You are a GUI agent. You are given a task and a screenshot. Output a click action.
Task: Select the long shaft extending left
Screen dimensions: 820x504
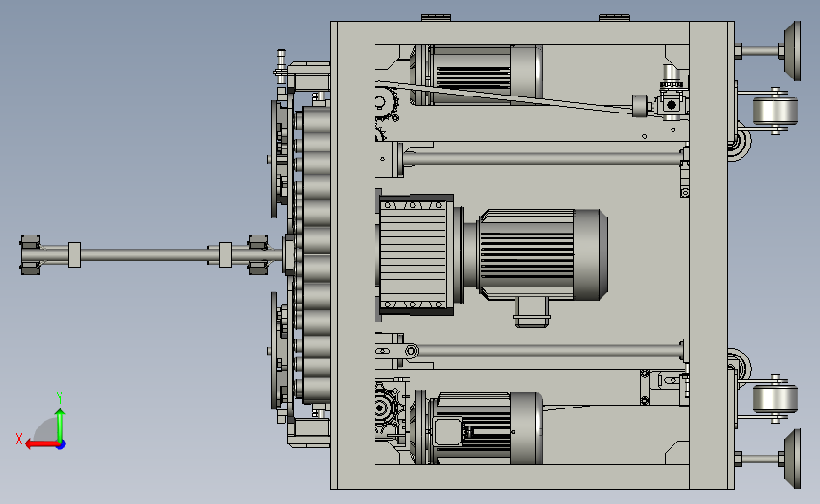tap(151, 255)
